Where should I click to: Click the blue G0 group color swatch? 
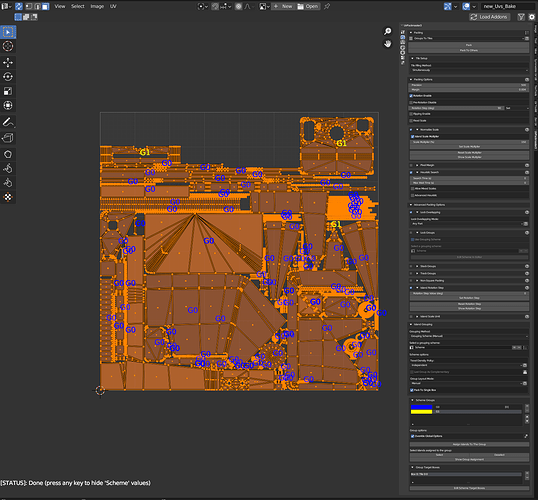(x=421, y=407)
